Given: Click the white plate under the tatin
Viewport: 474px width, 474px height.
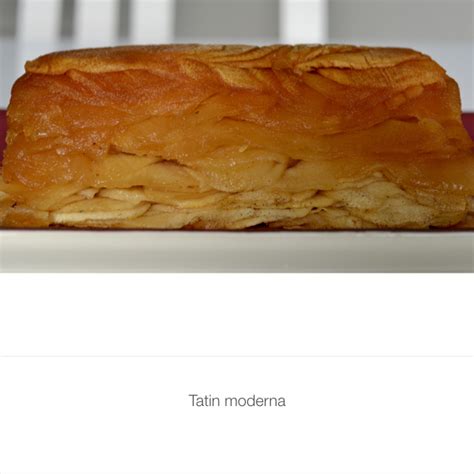Looking at the screenshot, I should coord(237,250).
